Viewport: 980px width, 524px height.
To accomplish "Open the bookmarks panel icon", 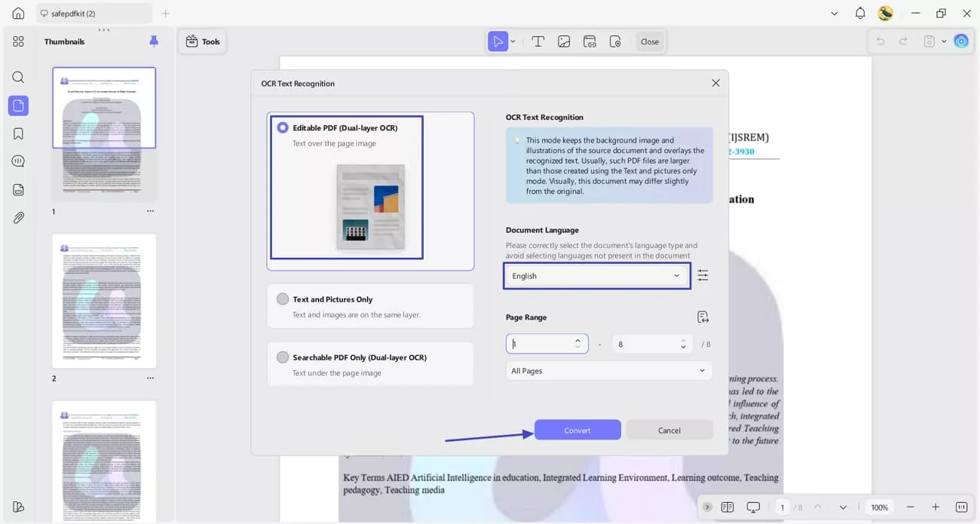I will tap(18, 134).
